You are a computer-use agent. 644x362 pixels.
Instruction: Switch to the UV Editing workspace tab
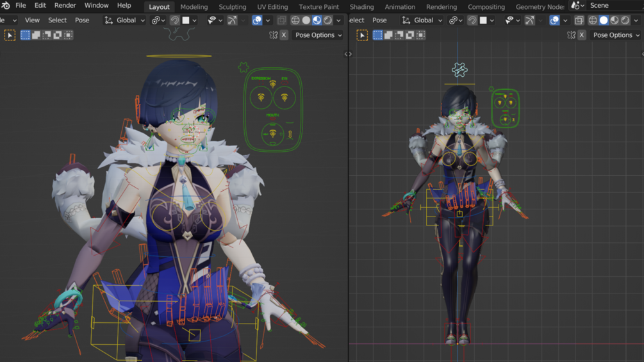[272, 6]
